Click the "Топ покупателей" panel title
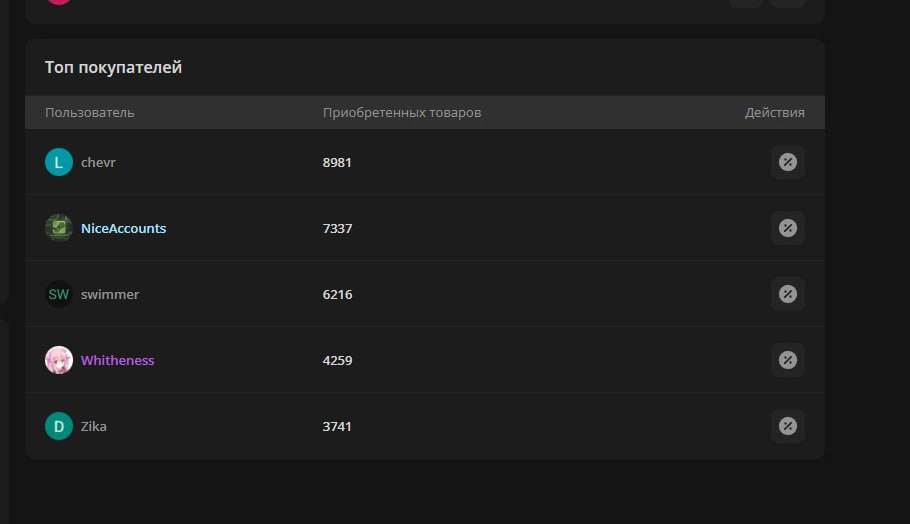The width and height of the screenshot is (910, 524). tap(113, 68)
